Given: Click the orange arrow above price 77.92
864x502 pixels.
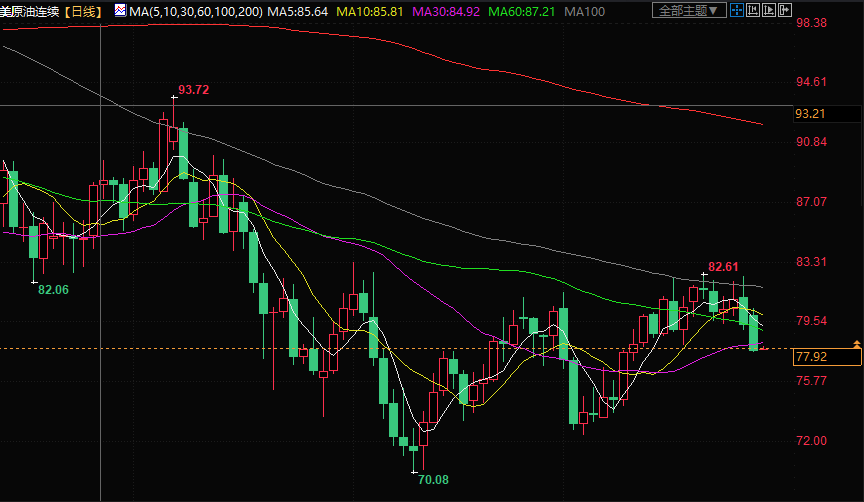Looking at the screenshot, I should click(x=856, y=344).
